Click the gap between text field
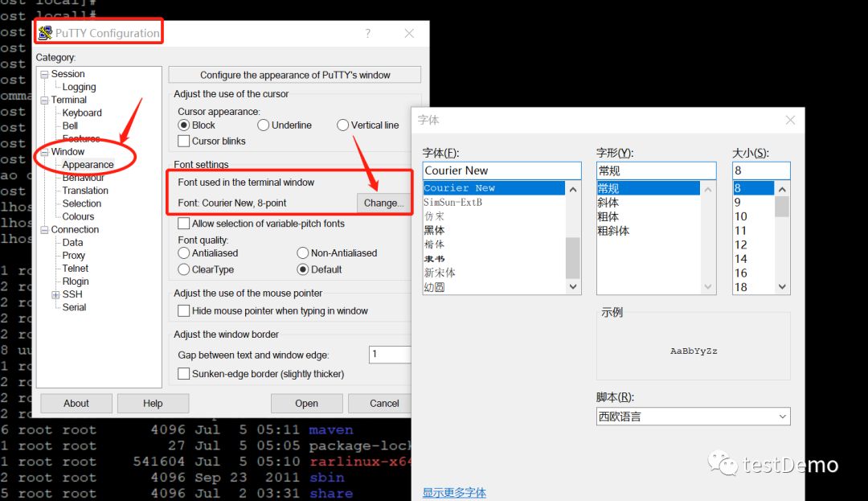 pyautogui.click(x=391, y=355)
